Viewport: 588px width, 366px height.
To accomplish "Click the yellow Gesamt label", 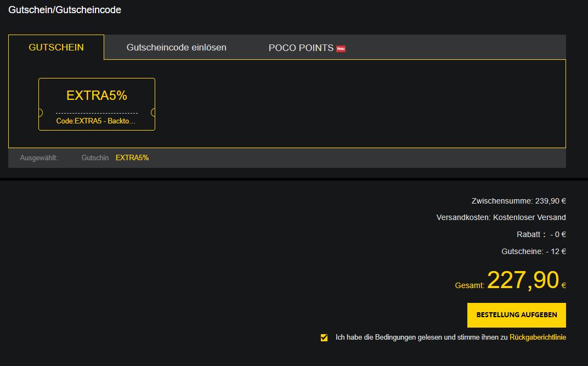I will pyautogui.click(x=470, y=285).
